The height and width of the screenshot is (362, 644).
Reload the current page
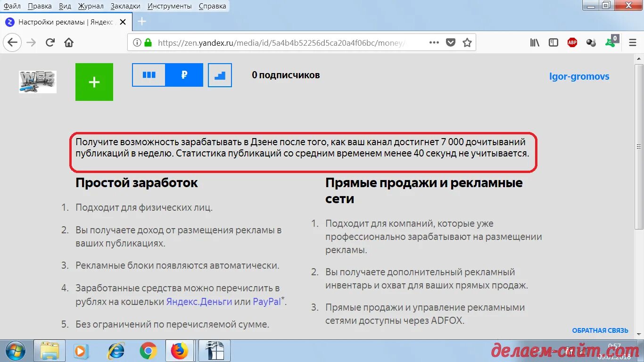tap(50, 42)
